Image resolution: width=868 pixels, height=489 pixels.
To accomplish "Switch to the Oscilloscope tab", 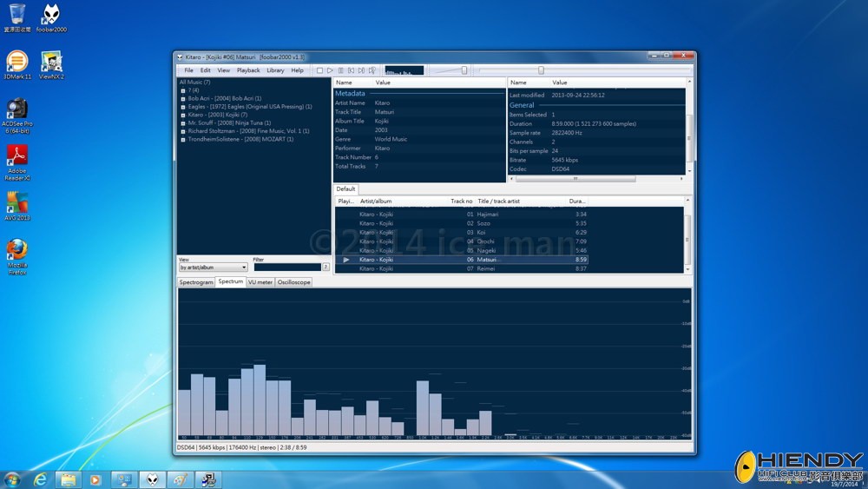I will [293, 282].
